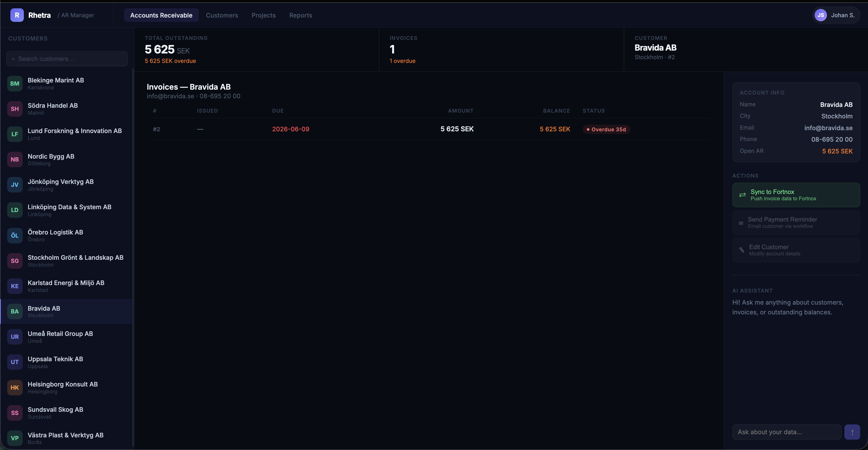Click the UR avatar badge
Image resolution: width=868 pixels, height=450 pixels.
click(x=14, y=337)
